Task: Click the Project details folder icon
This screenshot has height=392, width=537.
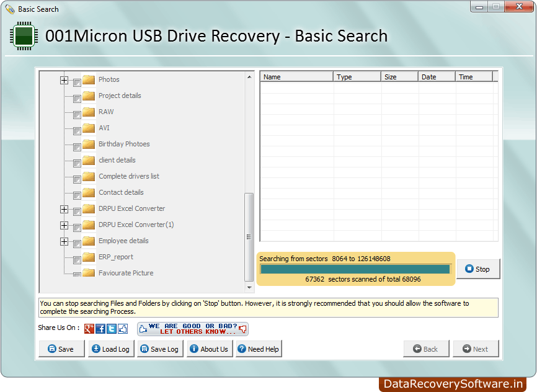Action: (x=89, y=96)
